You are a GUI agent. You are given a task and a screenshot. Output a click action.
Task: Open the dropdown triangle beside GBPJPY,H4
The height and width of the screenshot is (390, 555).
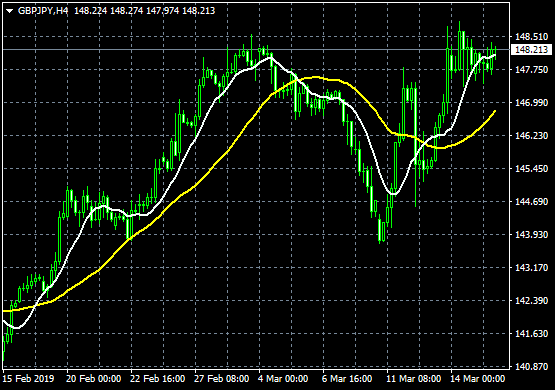(x=10, y=11)
